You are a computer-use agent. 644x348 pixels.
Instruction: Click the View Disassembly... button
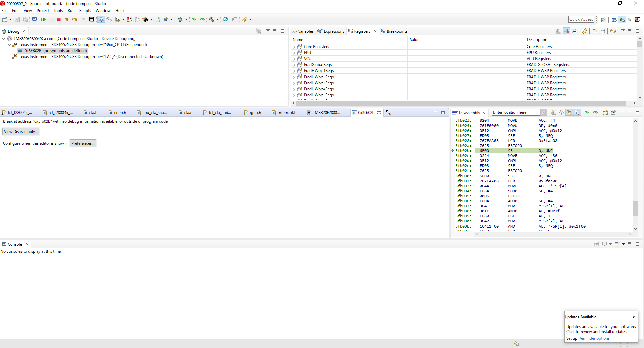21,132
